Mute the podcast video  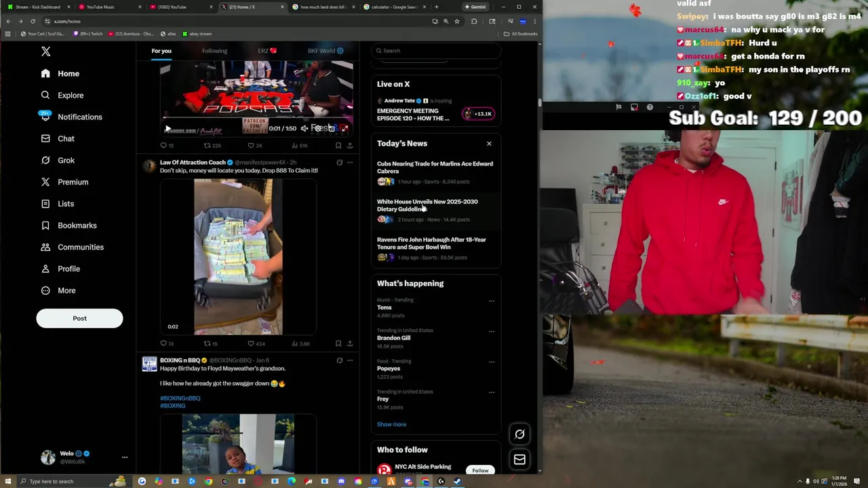tap(304, 128)
